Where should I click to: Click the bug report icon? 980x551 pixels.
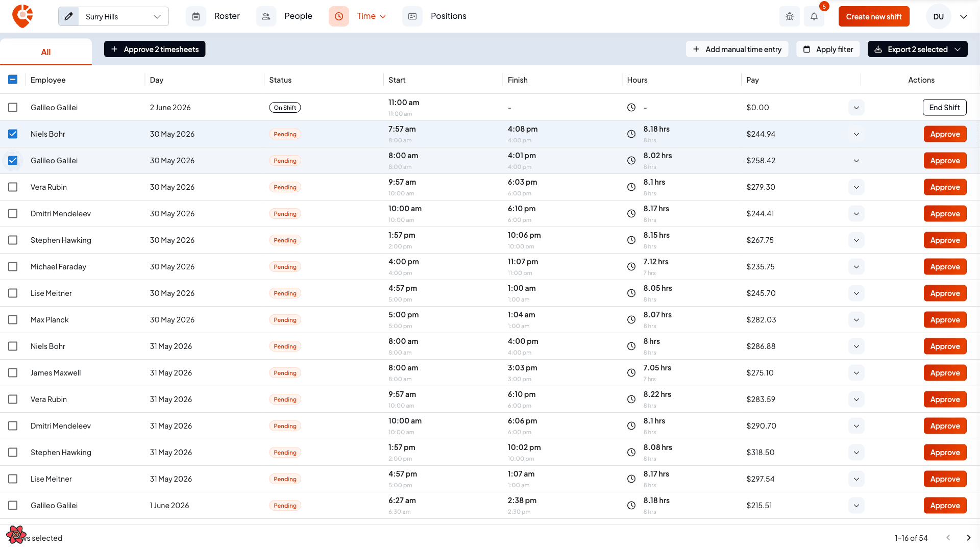[x=790, y=16]
